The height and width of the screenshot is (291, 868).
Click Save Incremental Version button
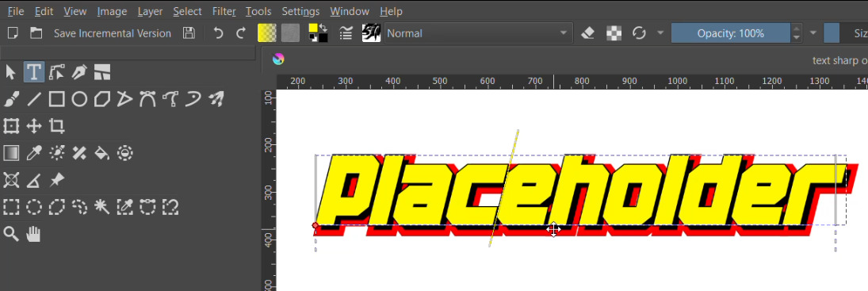[x=113, y=33]
